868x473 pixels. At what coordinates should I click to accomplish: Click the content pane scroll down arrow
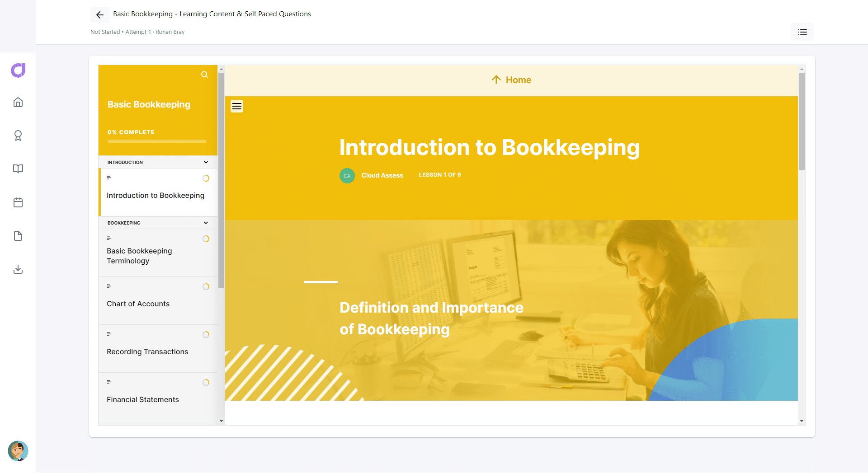[x=802, y=421]
